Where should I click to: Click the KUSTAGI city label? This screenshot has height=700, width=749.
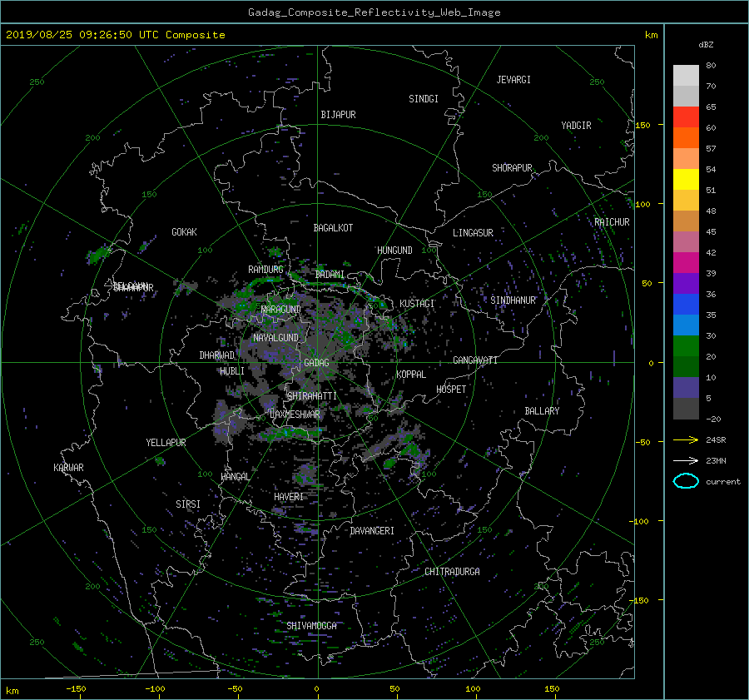(417, 304)
